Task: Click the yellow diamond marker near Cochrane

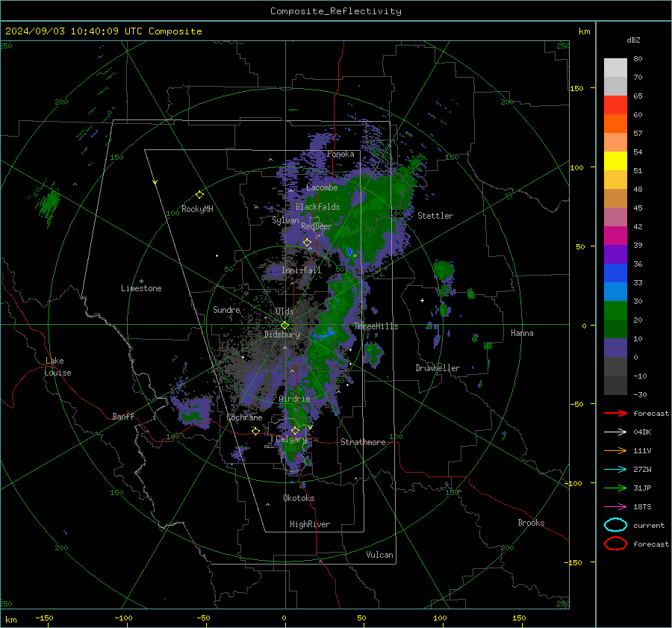Action: pos(255,431)
